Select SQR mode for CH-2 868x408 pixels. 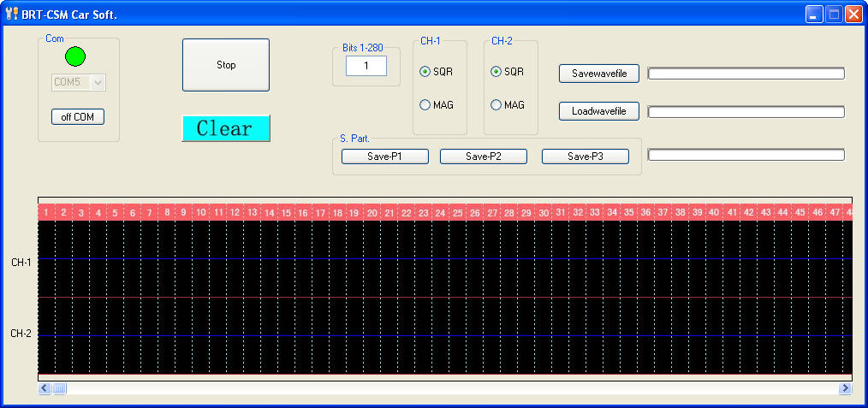(496, 72)
